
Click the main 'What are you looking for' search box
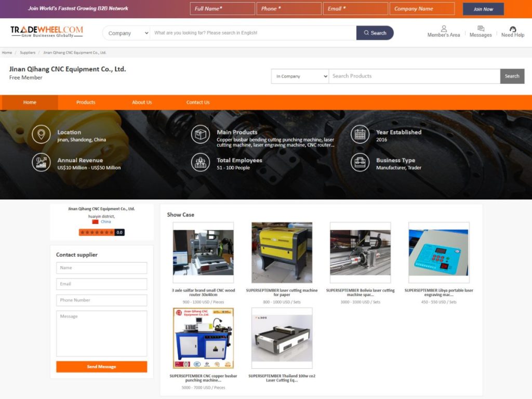(253, 33)
